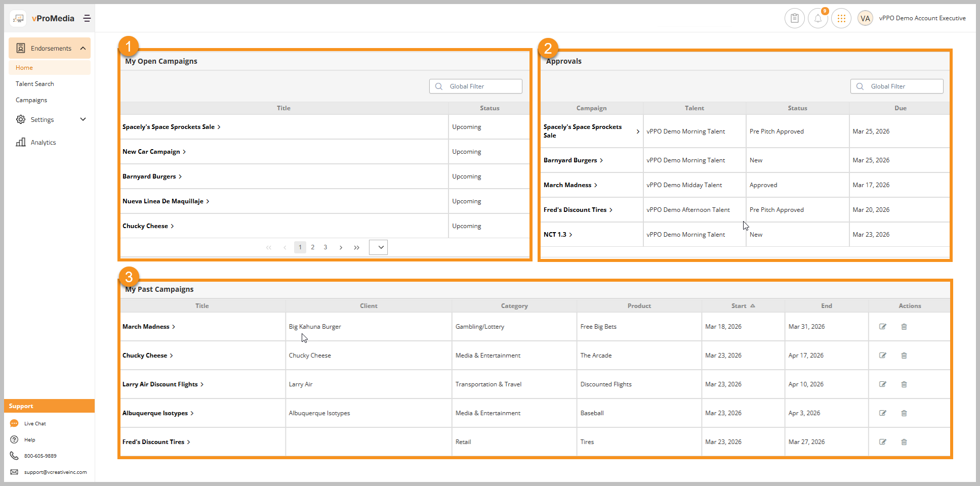The height and width of the screenshot is (486, 980).
Task: Go to page 2 of Open Campaigns
Action: 313,247
